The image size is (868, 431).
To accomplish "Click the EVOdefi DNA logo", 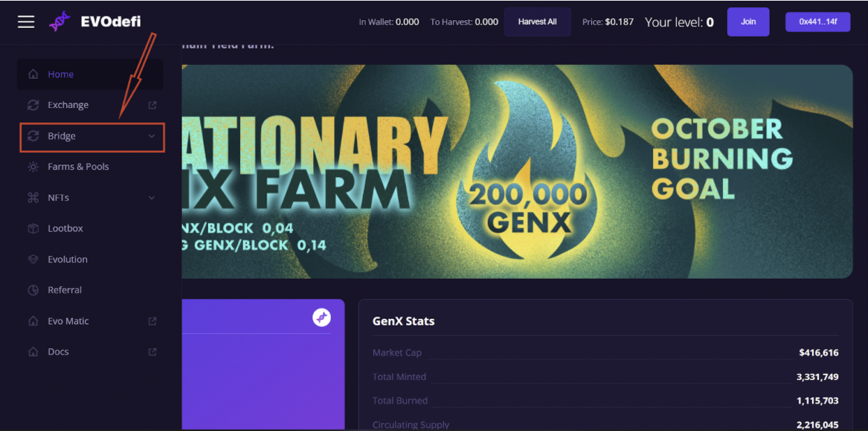I will [x=59, y=22].
